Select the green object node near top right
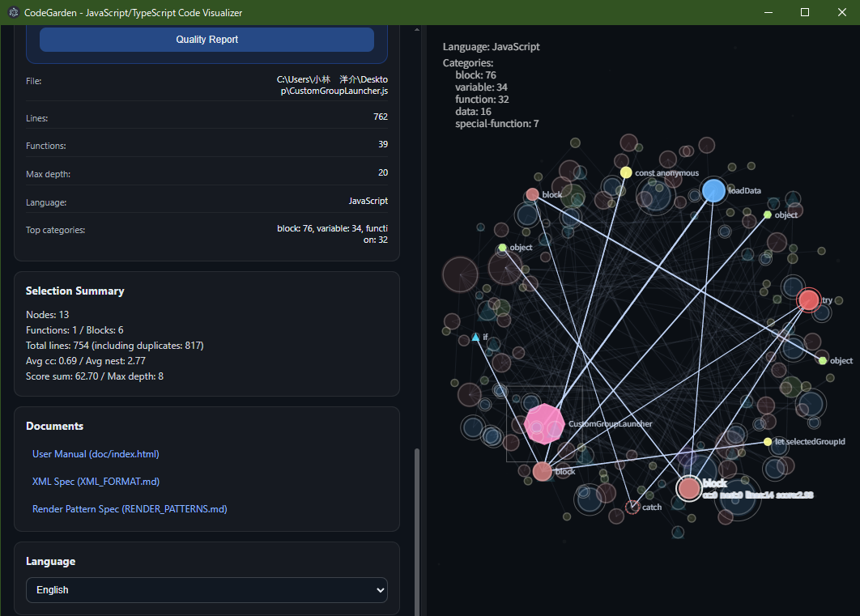This screenshot has width=860, height=616. pyautogui.click(x=767, y=215)
